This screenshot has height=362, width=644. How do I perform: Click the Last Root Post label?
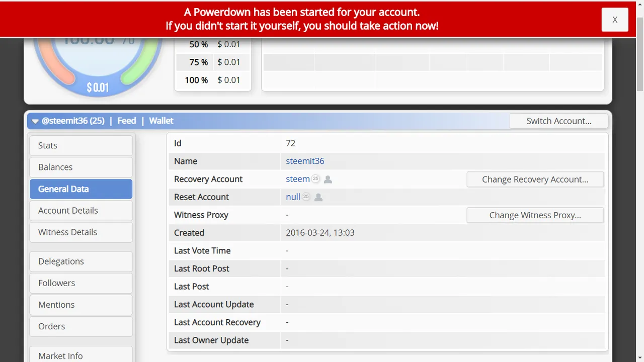201,268
